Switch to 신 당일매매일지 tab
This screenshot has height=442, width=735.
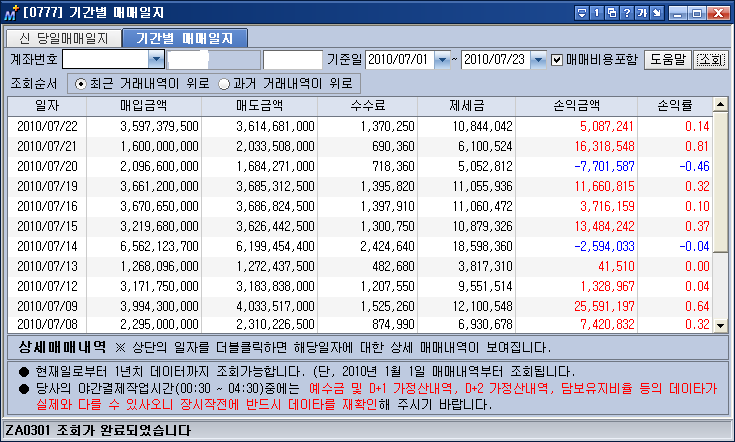(x=64, y=38)
